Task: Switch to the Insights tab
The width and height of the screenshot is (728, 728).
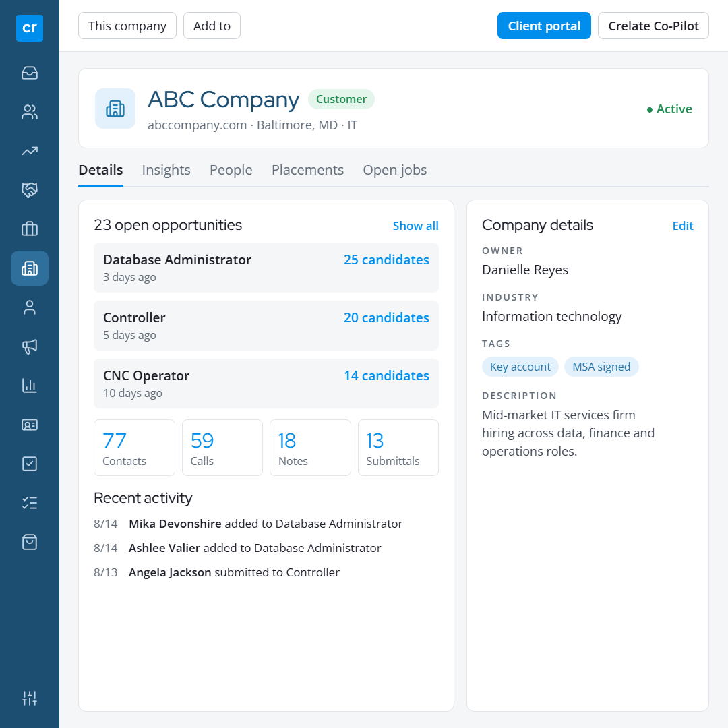Action: point(166,170)
